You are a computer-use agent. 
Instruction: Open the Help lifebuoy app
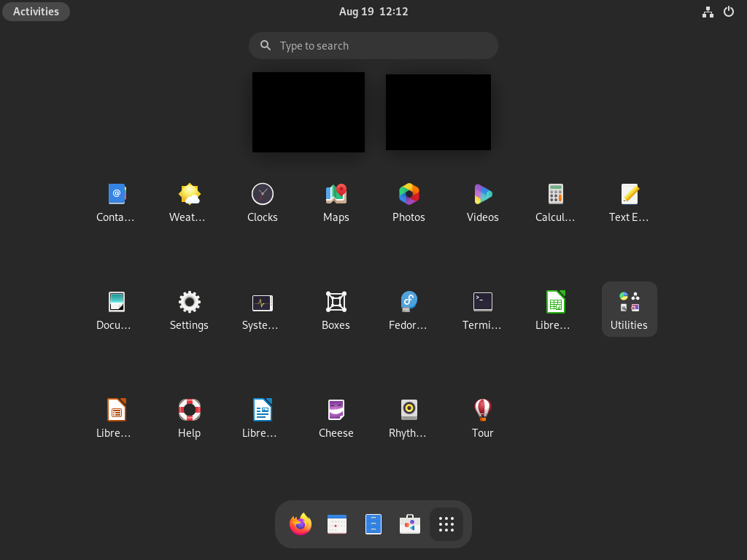(x=189, y=418)
